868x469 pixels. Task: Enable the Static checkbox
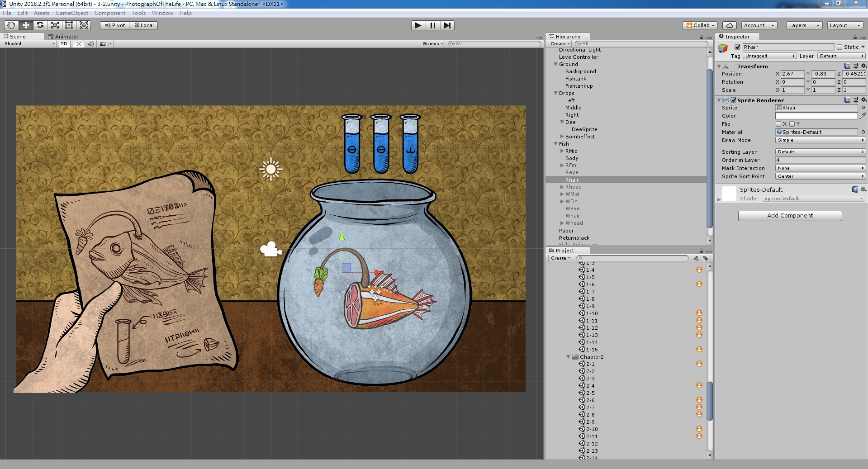tap(840, 47)
